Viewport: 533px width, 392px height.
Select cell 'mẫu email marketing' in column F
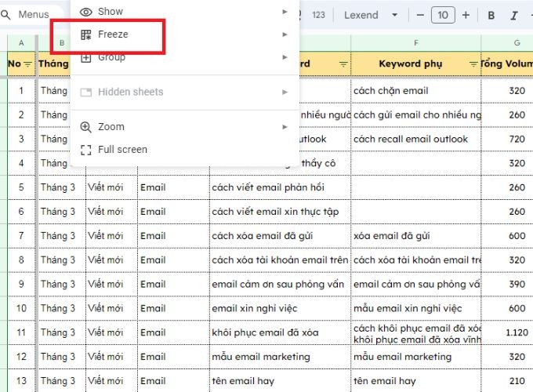point(415,357)
